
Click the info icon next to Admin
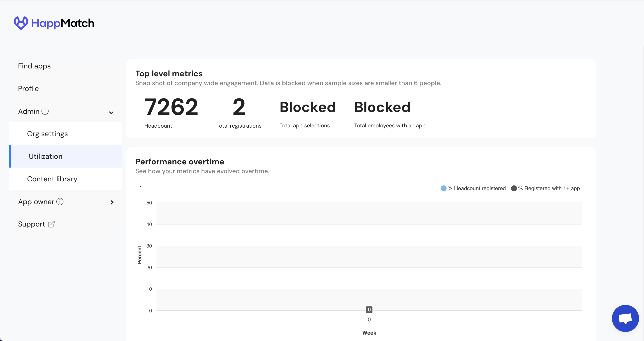(45, 111)
